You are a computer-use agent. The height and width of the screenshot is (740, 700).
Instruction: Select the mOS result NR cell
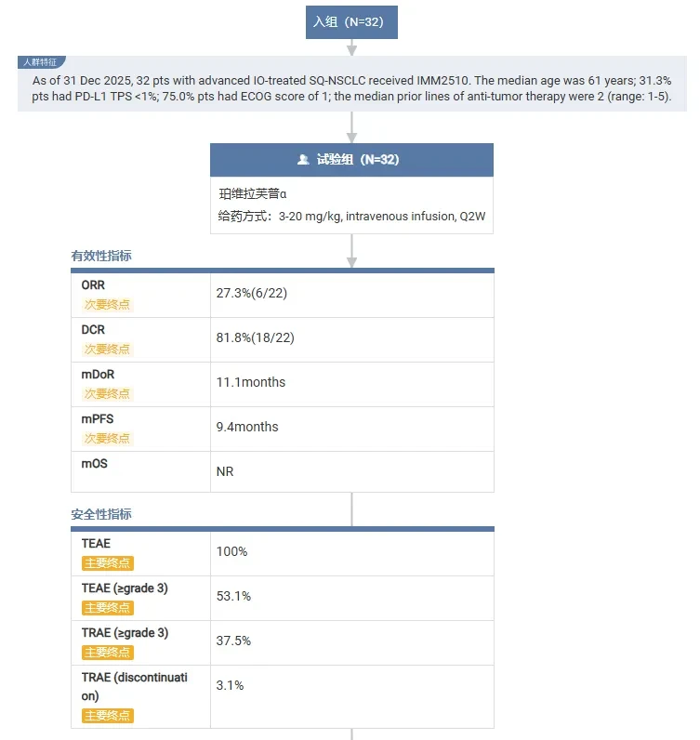(x=352, y=472)
